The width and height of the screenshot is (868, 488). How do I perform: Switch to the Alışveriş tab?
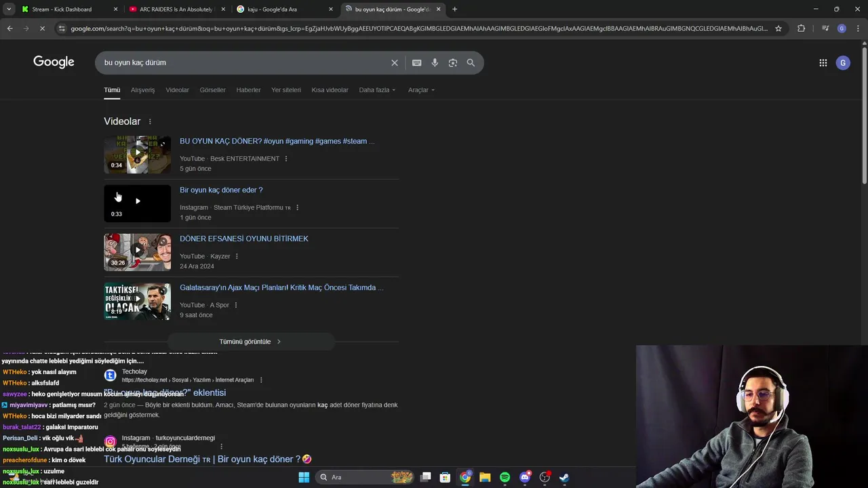pyautogui.click(x=142, y=90)
